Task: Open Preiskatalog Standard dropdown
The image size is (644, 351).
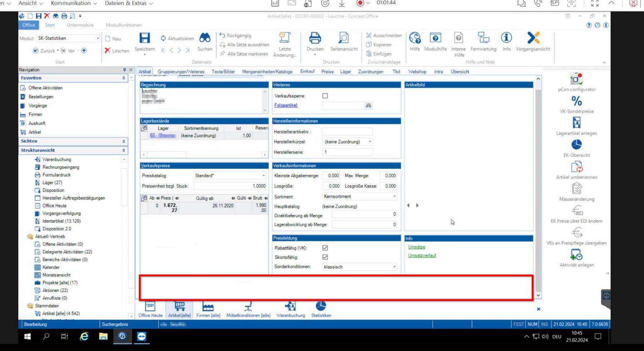Action: pos(264,175)
